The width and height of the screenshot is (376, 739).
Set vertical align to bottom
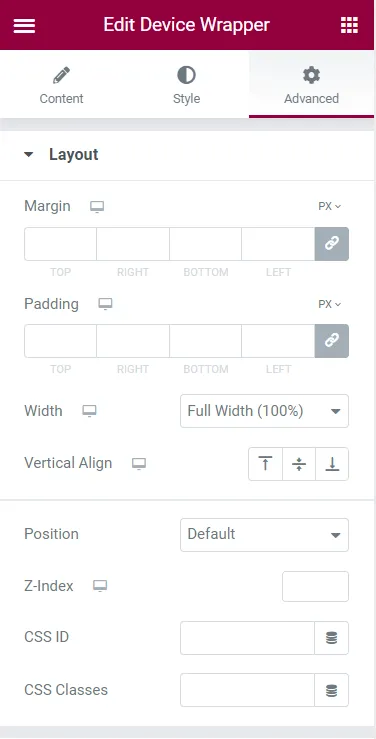pos(332,464)
